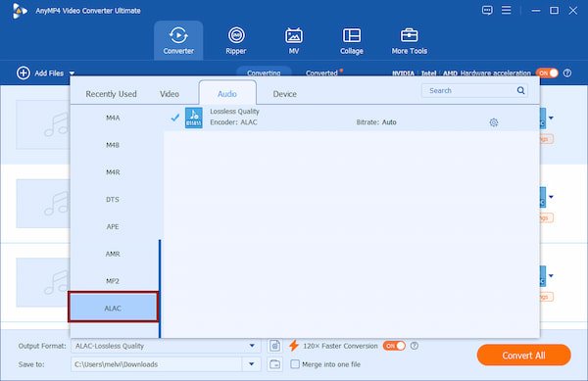Open the output folder icon

[274, 364]
